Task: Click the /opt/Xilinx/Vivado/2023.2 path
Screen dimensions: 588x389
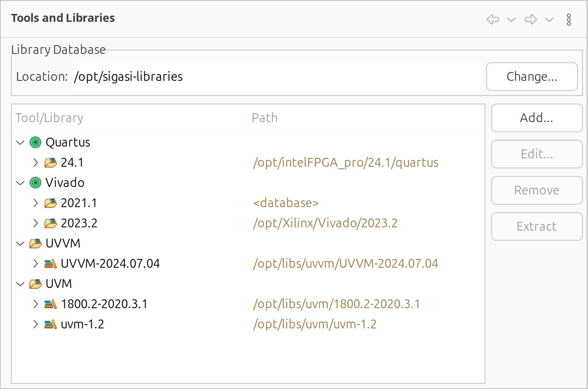Action: pyautogui.click(x=325, y=223)
